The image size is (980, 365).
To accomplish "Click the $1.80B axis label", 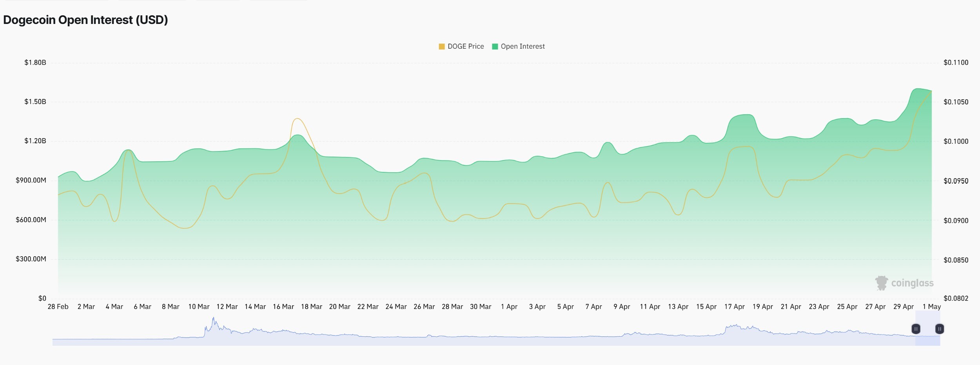I will coord(35,62).
